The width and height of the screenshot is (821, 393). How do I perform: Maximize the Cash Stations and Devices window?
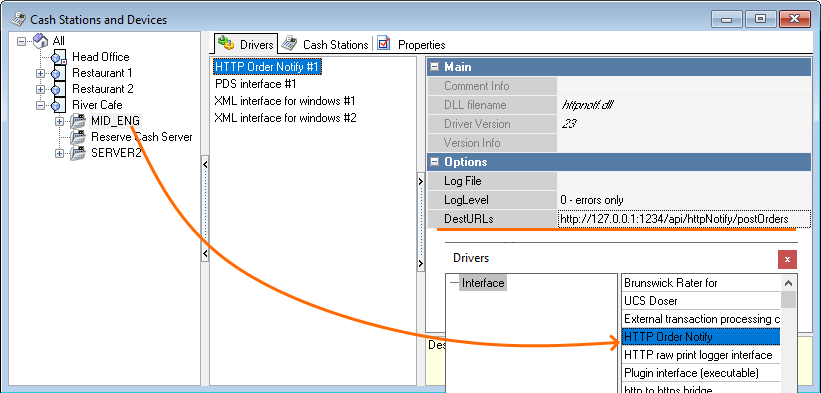click(760, 19)
